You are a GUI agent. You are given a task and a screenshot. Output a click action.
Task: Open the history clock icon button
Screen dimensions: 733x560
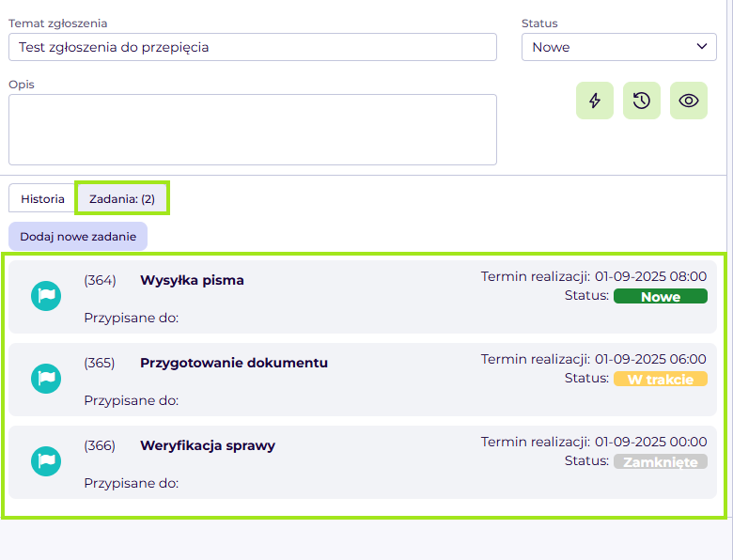[641, 101]
